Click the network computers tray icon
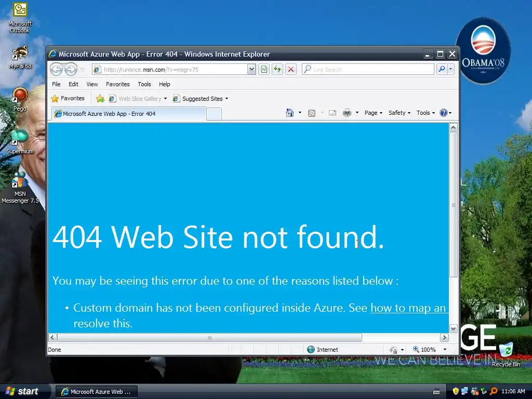The width and height of the screenshot is (532, 399). [x=464, y=391]
